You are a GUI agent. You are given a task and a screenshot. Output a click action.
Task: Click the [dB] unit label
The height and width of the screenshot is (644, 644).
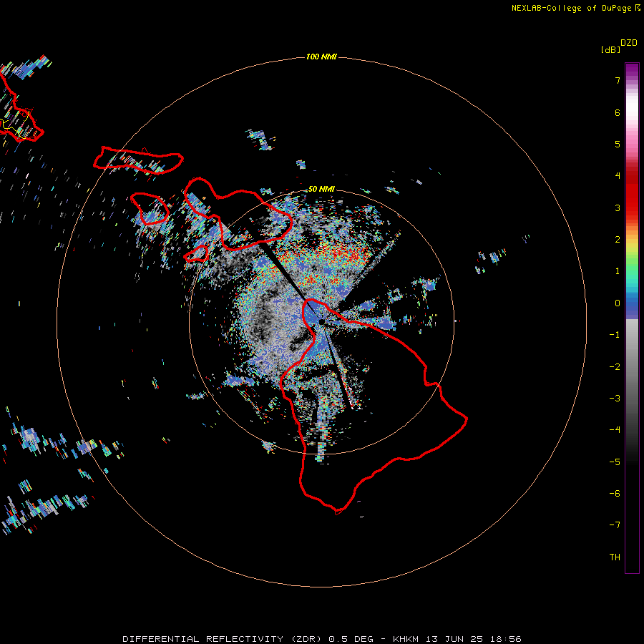tap(610, 49)
